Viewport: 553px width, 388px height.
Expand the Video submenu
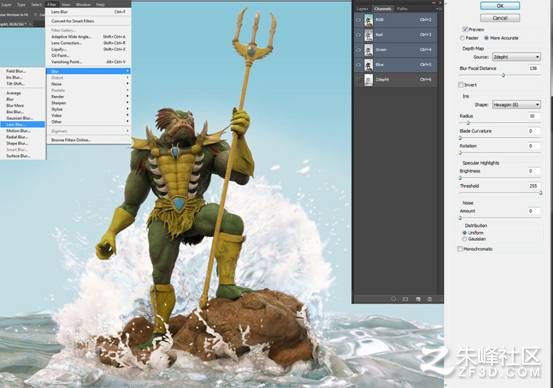pos(88,115)
